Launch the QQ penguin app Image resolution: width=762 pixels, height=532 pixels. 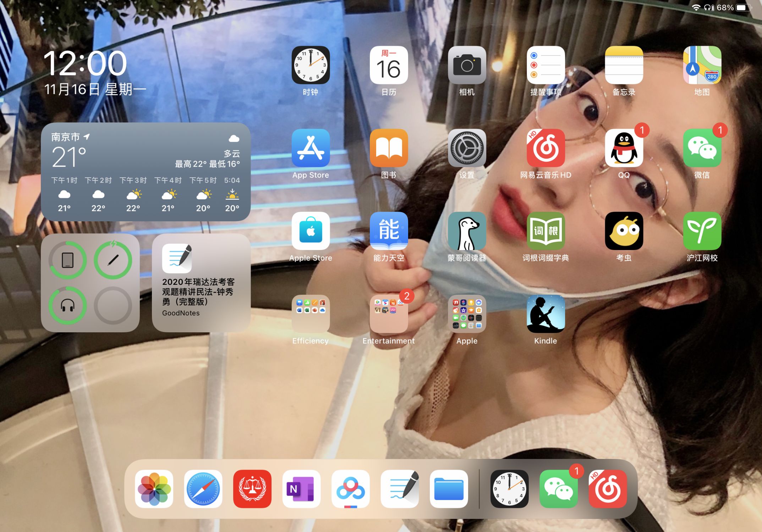pos(624,148)
